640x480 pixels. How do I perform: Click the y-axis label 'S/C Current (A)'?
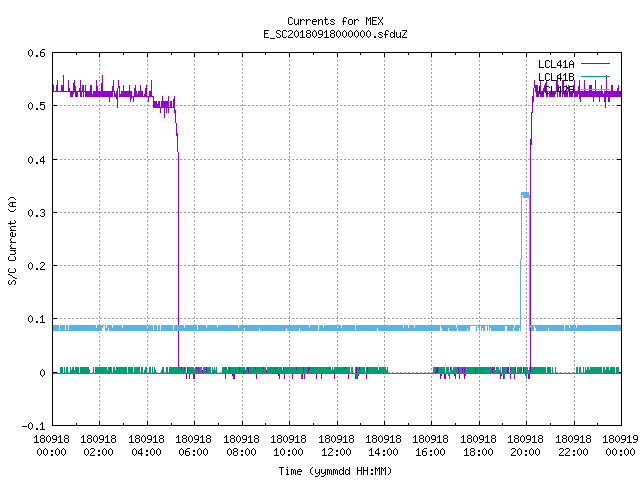[12, 240]
